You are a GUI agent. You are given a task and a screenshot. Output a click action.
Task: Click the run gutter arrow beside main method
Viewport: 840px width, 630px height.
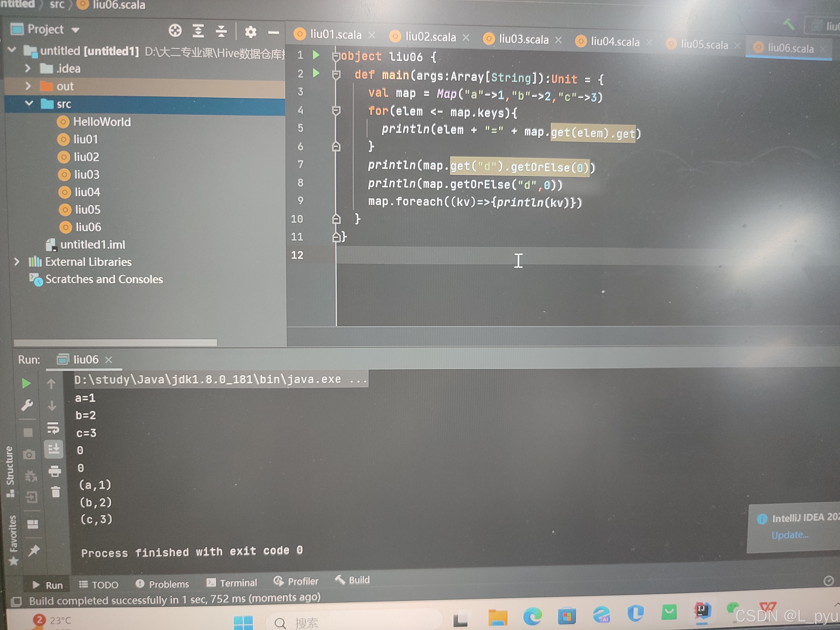(316, 73)
